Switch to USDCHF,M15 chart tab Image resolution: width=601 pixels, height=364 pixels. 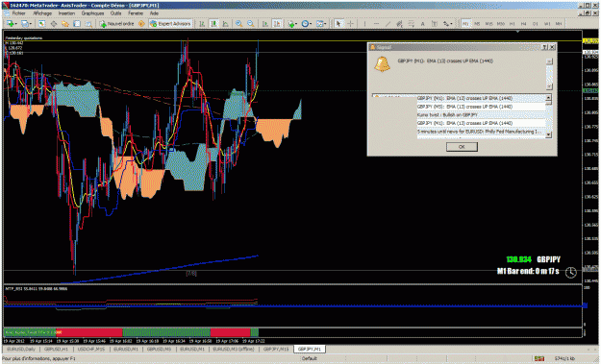click(x=91, y=349)
